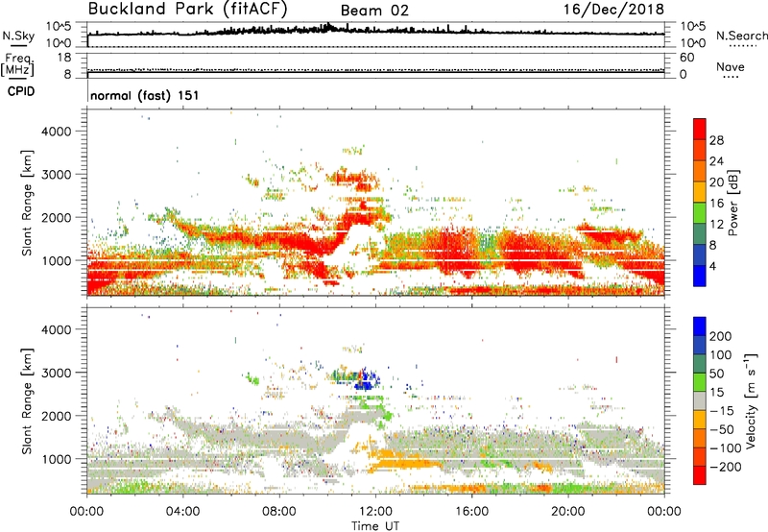Click the '20:00' time axis label

click(568, 511)
